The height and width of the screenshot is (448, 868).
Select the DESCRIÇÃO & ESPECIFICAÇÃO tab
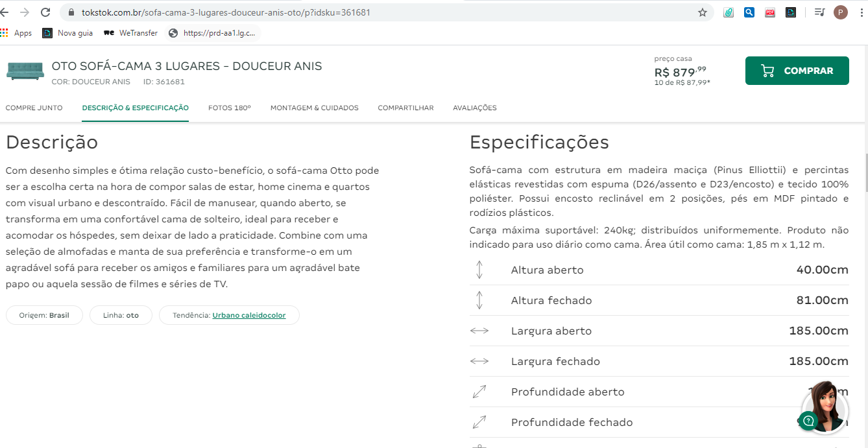(136, 108)
